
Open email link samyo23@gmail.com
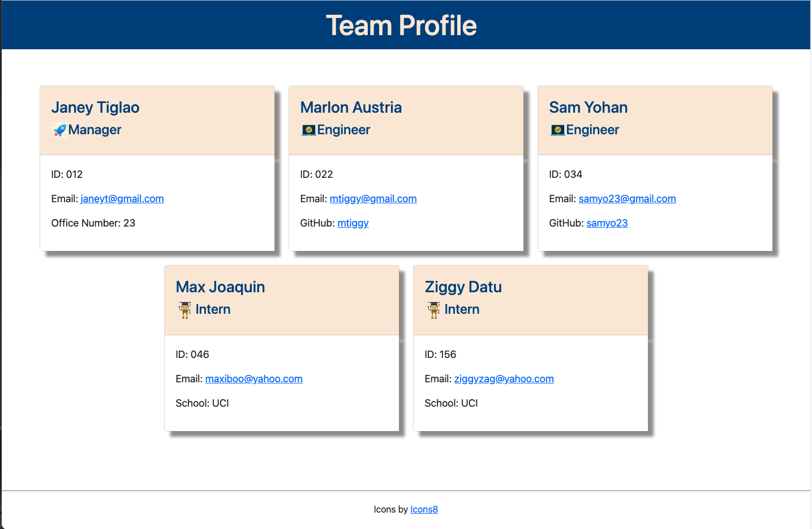click(627, 199)
